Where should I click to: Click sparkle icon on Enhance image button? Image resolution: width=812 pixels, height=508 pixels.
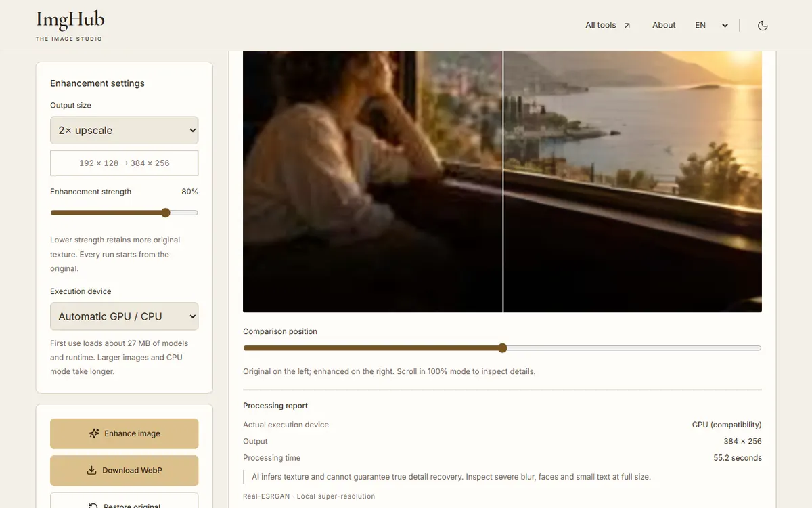coord(94,433)
